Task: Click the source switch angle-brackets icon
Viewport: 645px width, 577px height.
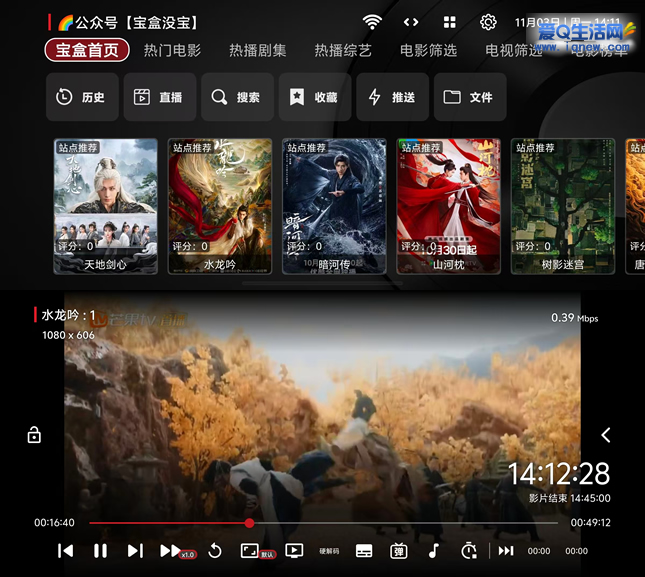Action: click(411, 22)
